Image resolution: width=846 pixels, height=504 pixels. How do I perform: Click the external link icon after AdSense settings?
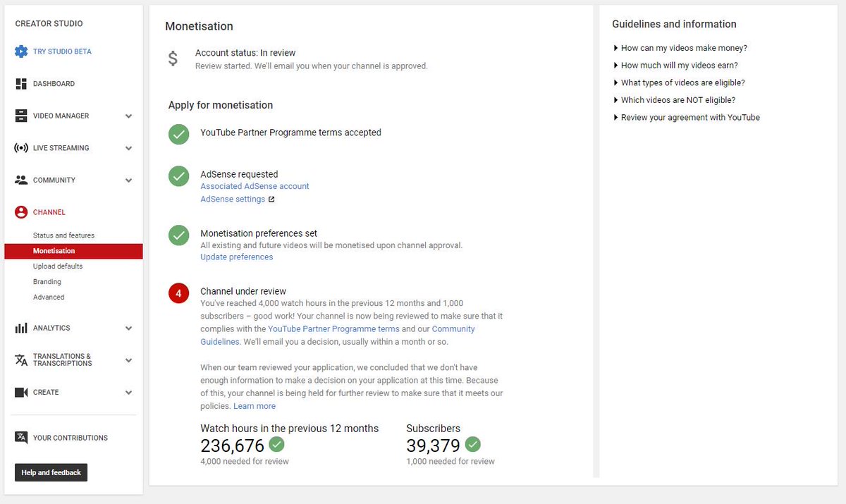[271, 199]
